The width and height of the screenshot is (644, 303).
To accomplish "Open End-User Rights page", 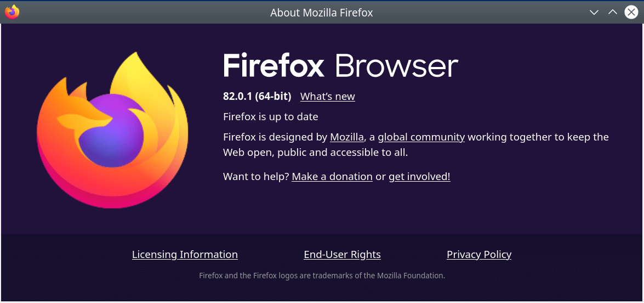I will click(x=342, y=255).
